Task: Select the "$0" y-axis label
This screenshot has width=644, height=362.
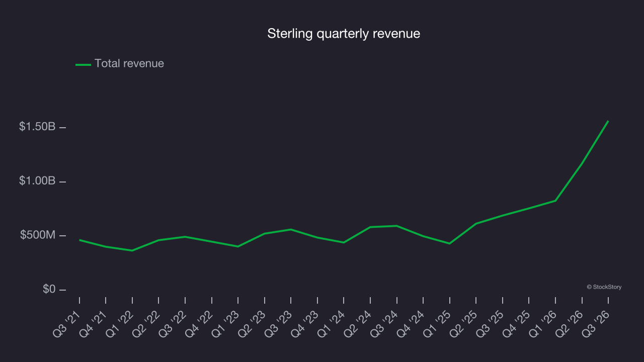Action: pos(49,289)
